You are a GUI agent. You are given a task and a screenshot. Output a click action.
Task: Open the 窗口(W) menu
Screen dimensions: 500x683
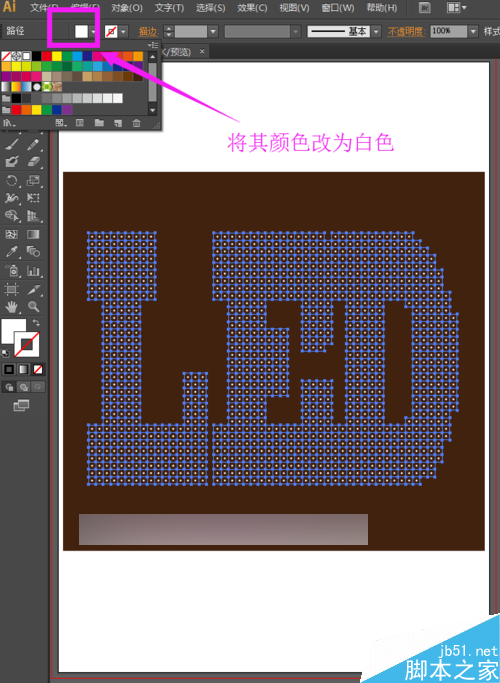coord(338,8)
